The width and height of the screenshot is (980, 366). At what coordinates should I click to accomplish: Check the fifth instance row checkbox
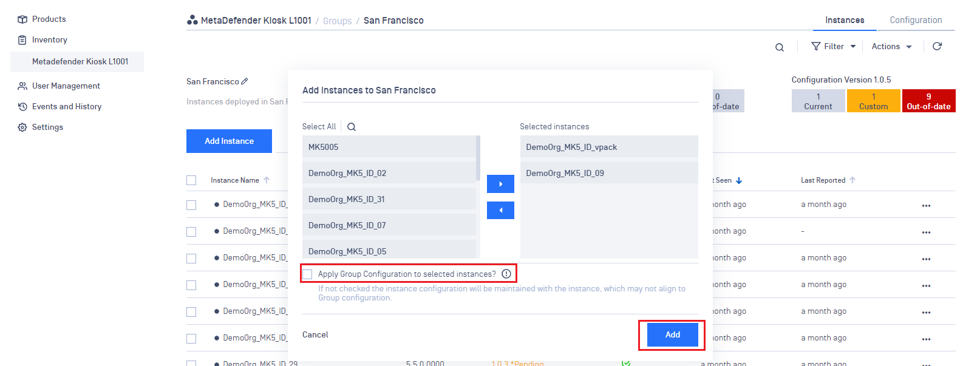pyautogui.click(x=191, y=312)
